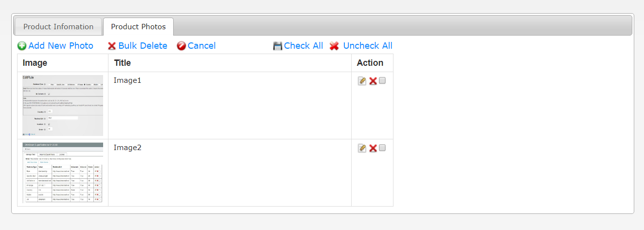
Task: Click the Cancel link text
Action: 201,46
